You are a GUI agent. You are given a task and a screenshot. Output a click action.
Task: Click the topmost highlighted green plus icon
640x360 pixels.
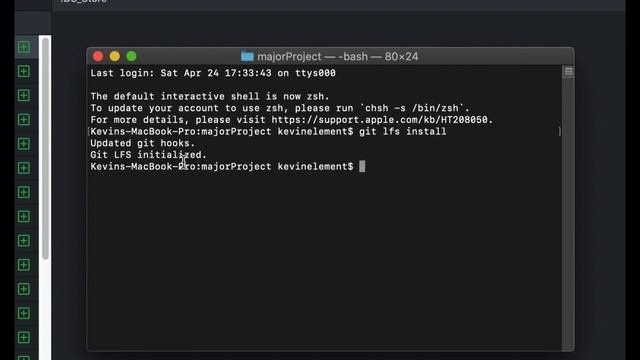click(24, 47)
